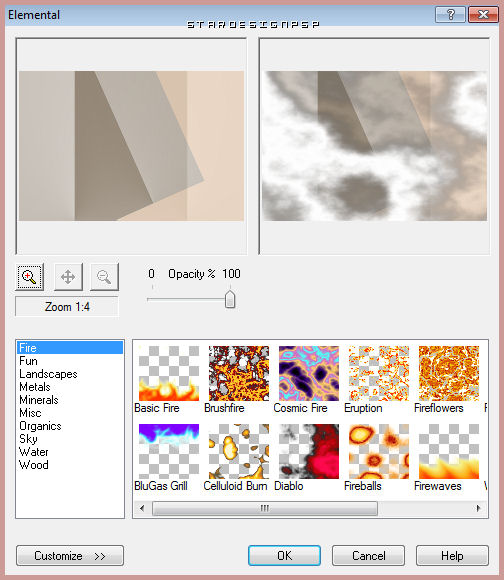504x580 pixels.
Task: Select the zoom out magnifier tool
Action: [104, 277]
